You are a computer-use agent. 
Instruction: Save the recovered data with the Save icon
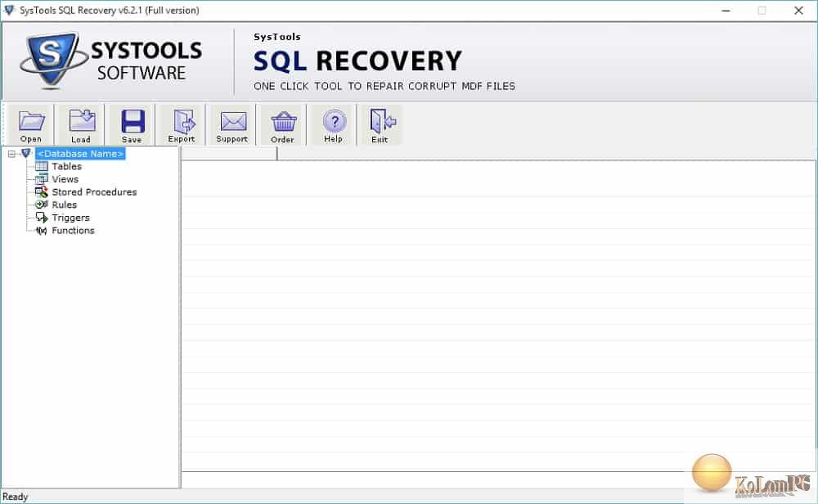click(x=132, y=124)
